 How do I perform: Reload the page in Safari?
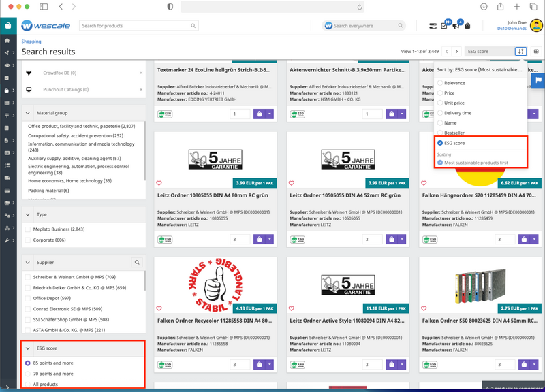click(x=360, y=7)
